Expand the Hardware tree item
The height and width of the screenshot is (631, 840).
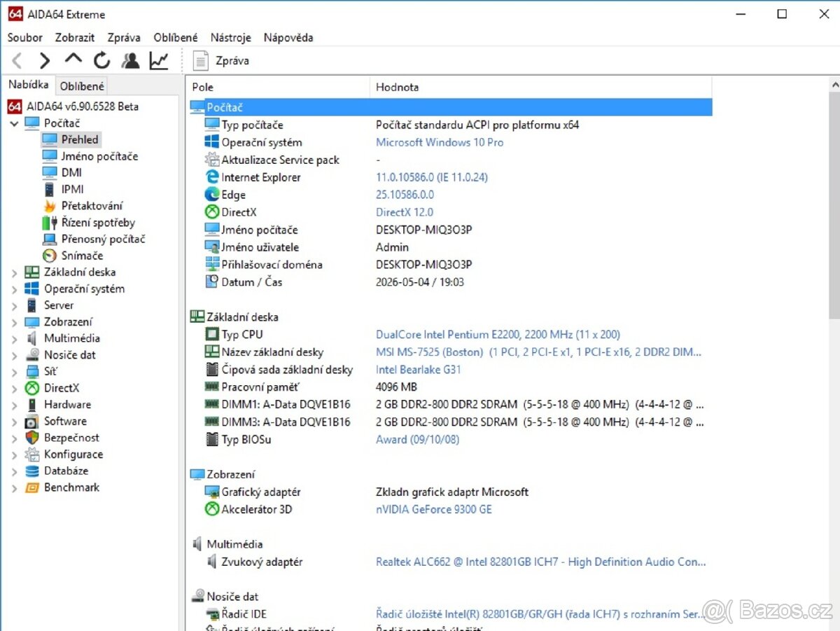tap(14, 404)
